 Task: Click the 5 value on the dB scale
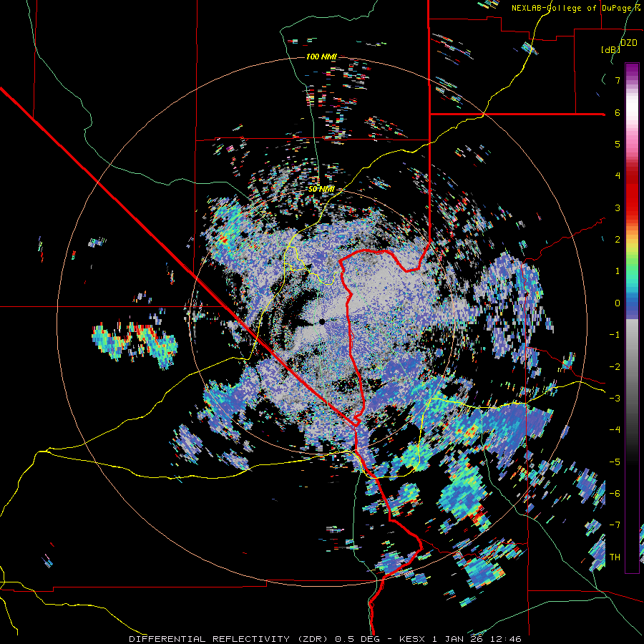(618, 144)
